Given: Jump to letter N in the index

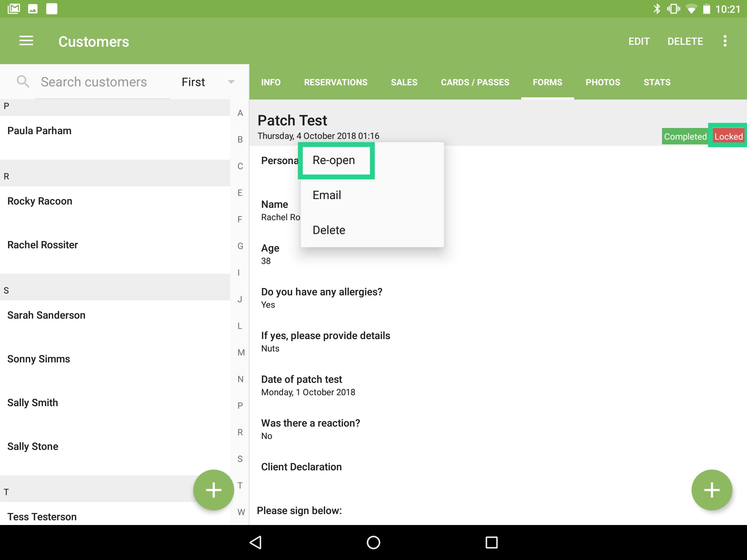Looking at the screenshot, I should [240, 379].
